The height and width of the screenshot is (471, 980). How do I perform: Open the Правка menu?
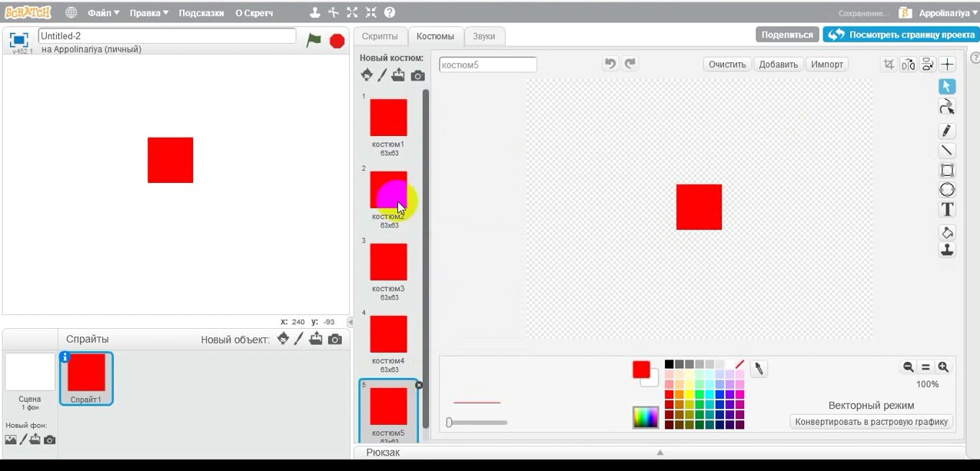coord(148,13)
